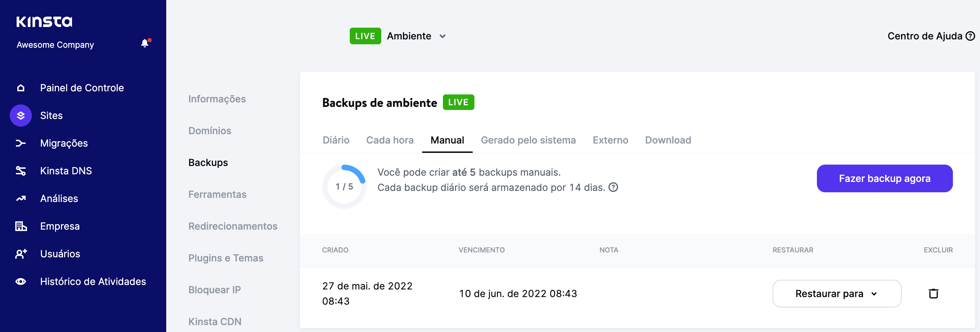Click the Histórico de Atividades eye icon
The image size is (980, 332).
20,281
